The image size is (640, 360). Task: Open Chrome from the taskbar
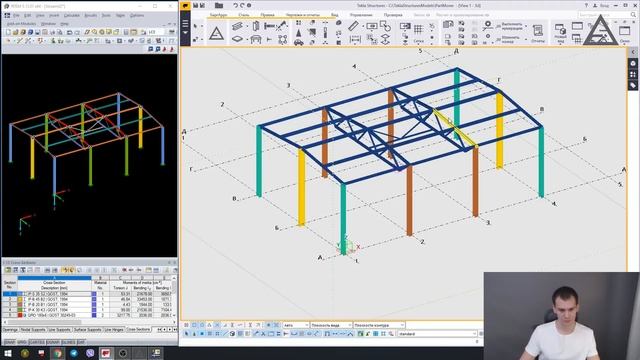[58, 353]
